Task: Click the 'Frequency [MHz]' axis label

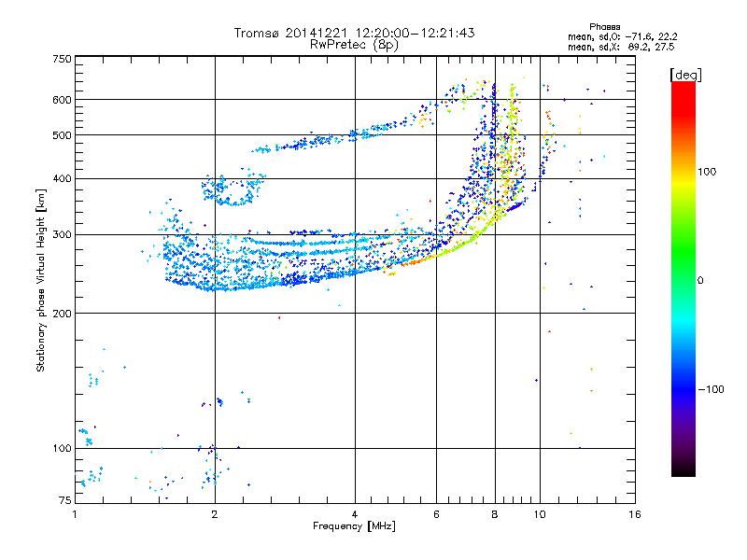Action: [x=354, y=526]
